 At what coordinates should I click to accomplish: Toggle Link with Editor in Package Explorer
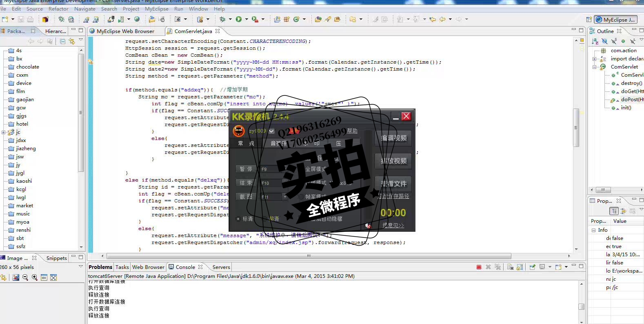[x=72, y=41]
